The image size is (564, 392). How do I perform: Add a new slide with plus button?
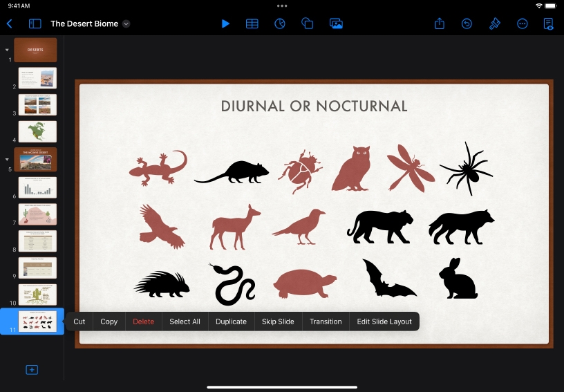click(32, 370)
